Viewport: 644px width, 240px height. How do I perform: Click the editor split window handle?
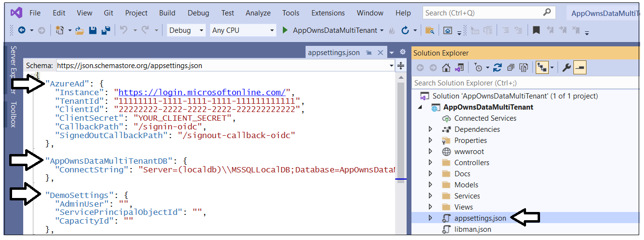tap(401, 65)
